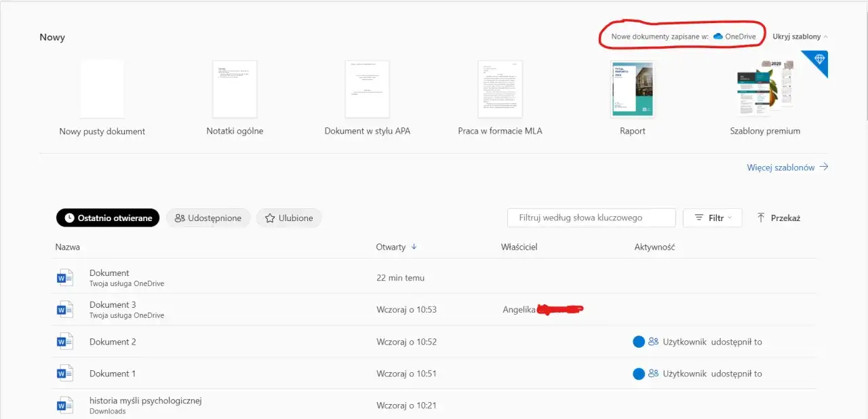Image resolution: width=868 pixels, height=419 pixels.
Task: Click arrow icon after Więcej szablonów
Action: 824,167
